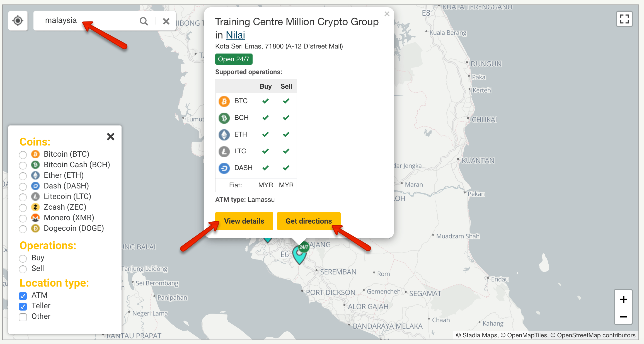
Task: Enable the Other location type
Action: (x=23, y=317)
